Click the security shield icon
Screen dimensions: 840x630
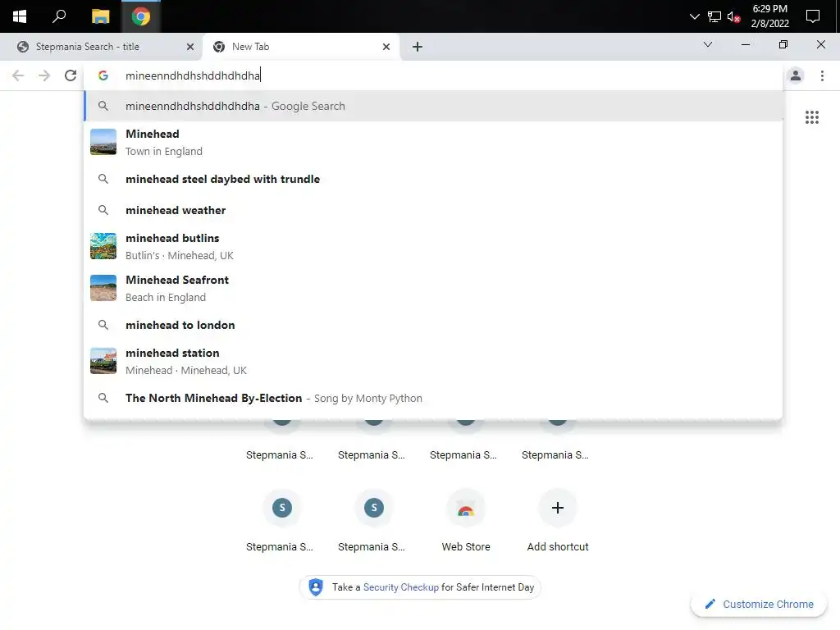click(316, 587)
